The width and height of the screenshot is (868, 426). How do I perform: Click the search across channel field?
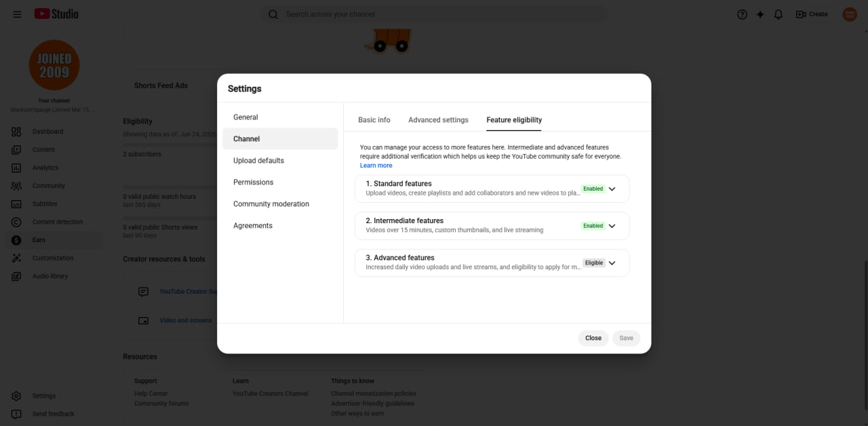tap(434, 14)
